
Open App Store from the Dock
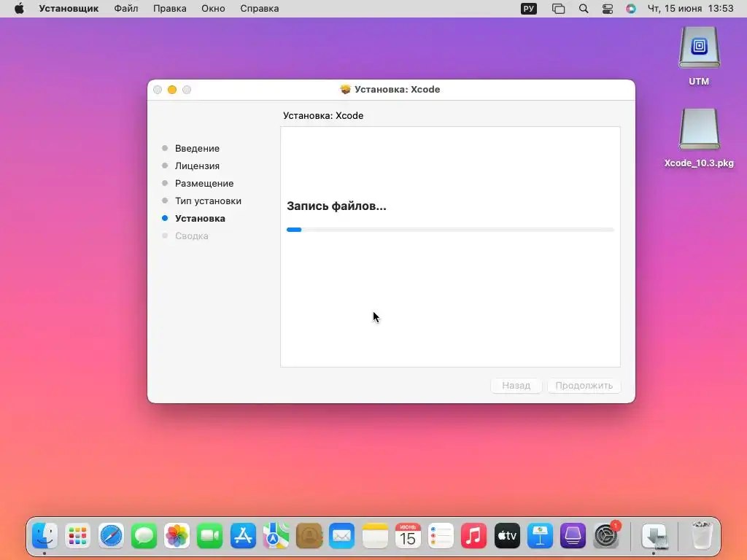tap(243, 536)
